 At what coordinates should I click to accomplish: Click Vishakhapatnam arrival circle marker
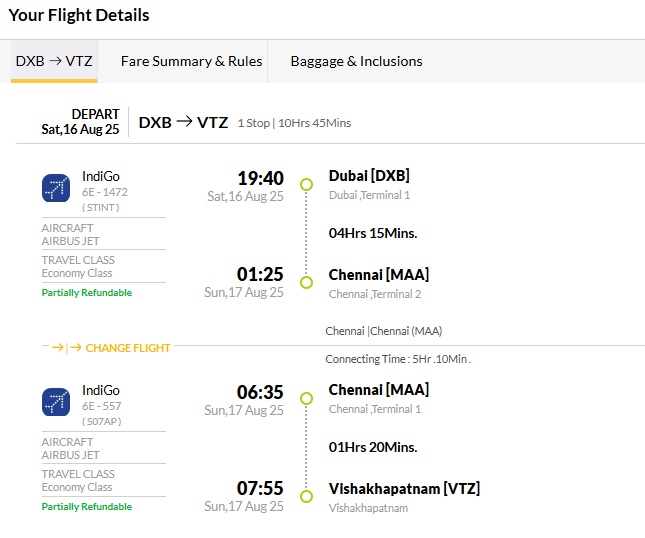pos(306,496)
